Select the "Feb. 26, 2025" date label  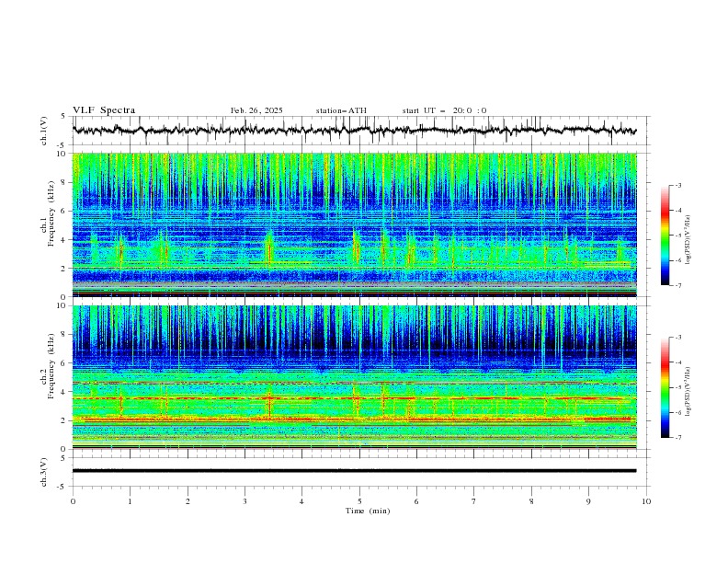click(256, 110)
